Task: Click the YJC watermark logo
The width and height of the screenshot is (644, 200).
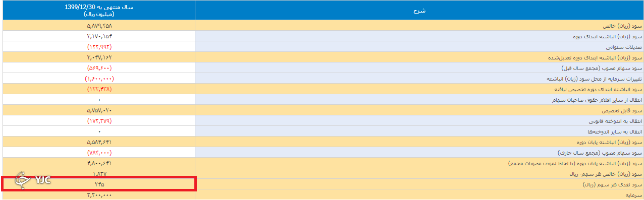Action: [33, 181]
